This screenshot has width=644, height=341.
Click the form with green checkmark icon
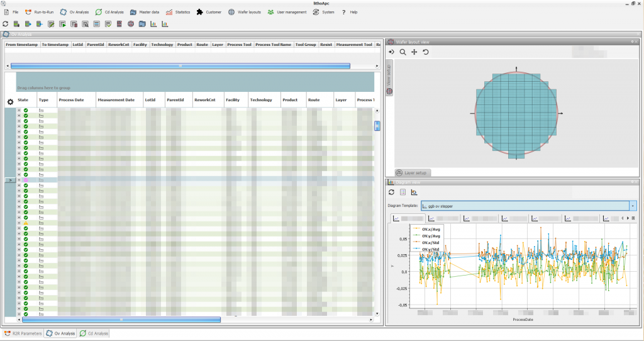click(x=108, y=25)
